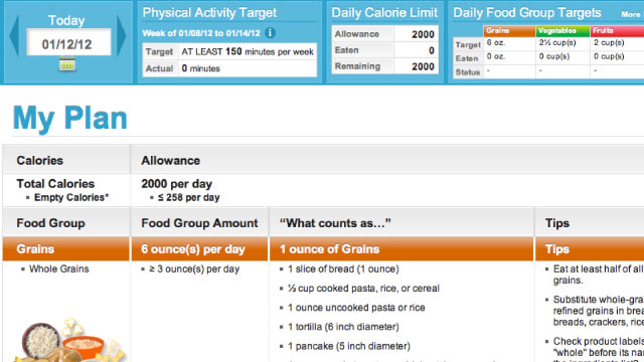Click the Physical Activity Target heading
The height and width of the screenshot is (362, 644).
click(209, 13)
